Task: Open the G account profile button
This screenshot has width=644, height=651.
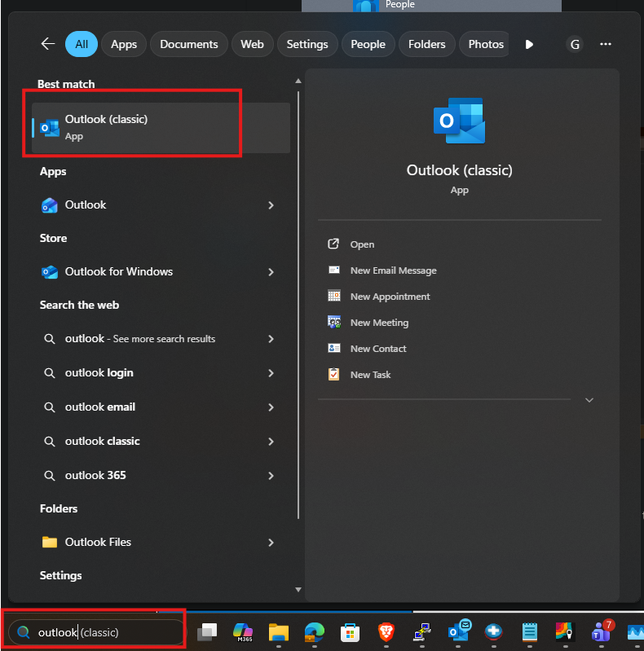Action: click(x=575, y=44)
